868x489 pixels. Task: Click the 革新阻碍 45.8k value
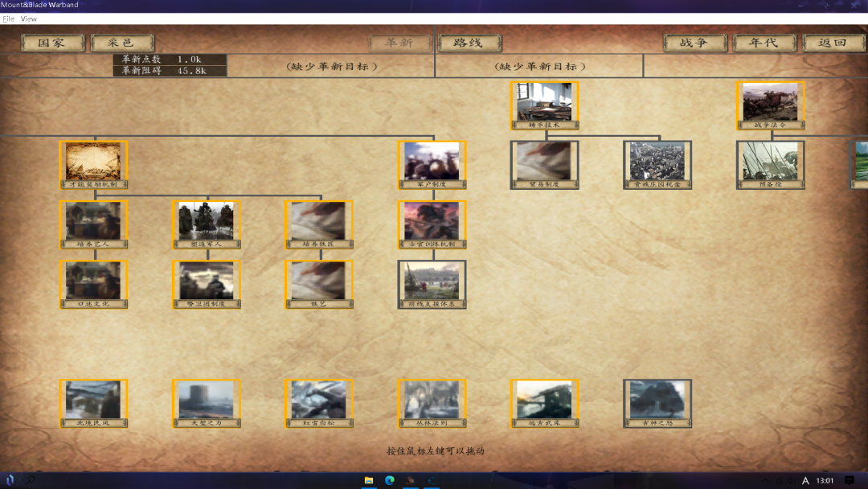tap(170, 71)
